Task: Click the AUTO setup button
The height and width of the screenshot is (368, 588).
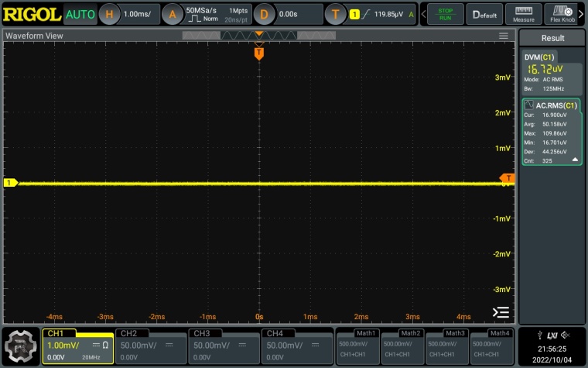Action: pyautogui.click(x=80, y=14)
